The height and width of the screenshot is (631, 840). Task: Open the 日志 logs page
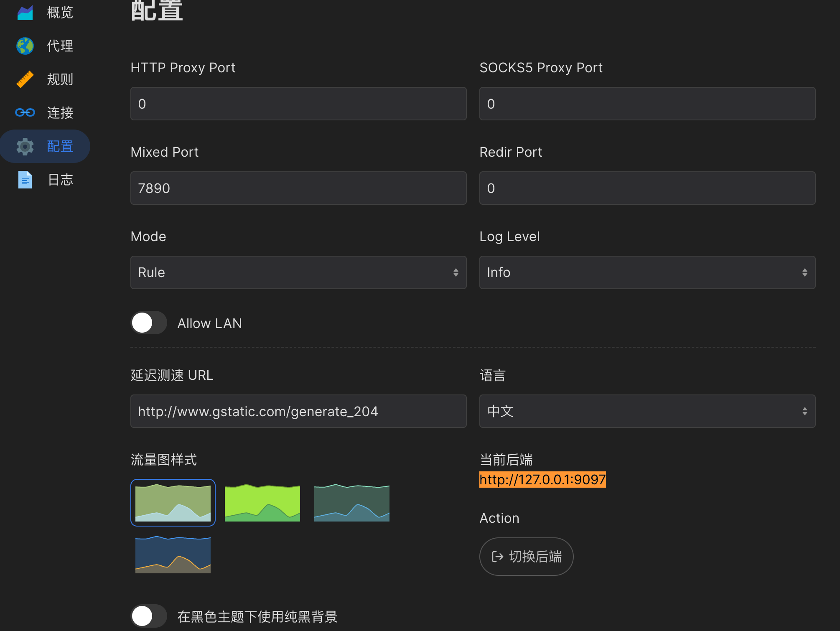click(x=60, y=180)
